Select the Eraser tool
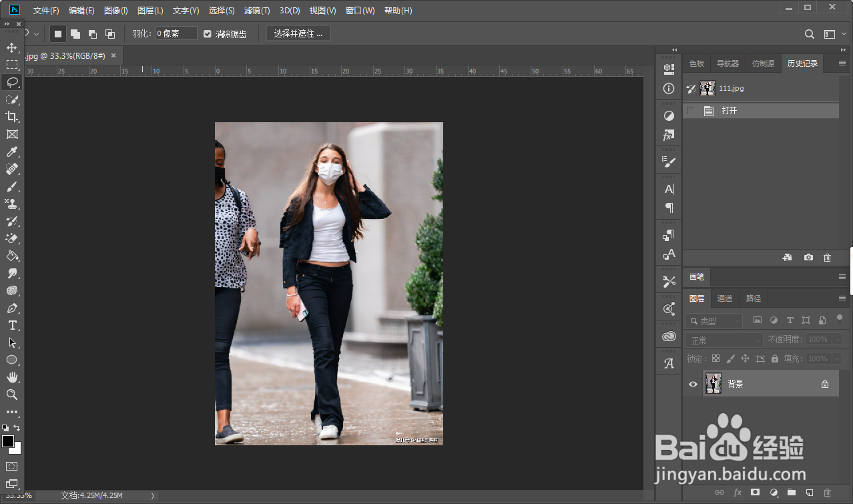Screen dimensions: 853x504 coord(12,238)
